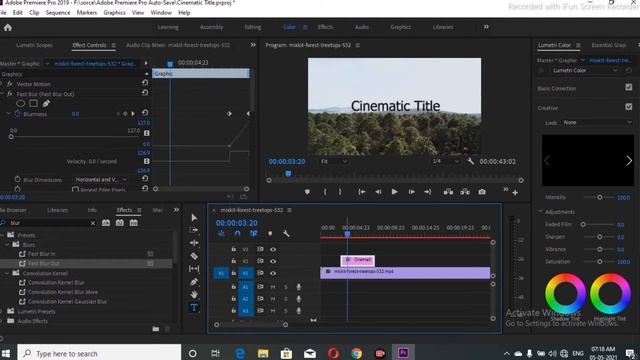This screenshot has width=640, height=360.
Task: Open the button editor plus icon
Action: 515,193
